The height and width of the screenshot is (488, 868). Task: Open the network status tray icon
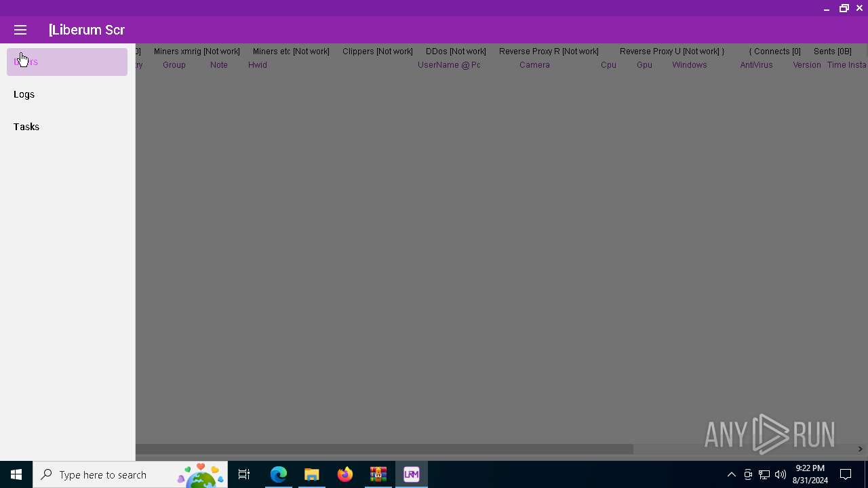764,474
